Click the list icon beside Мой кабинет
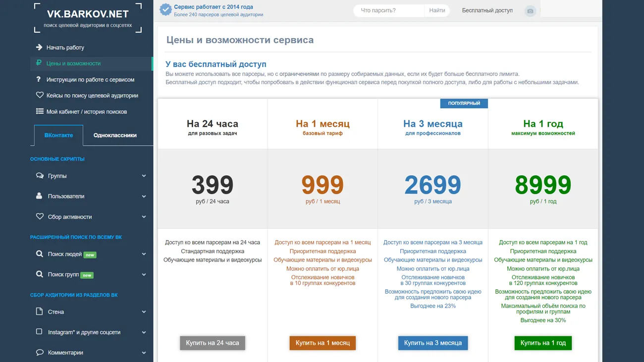This screenshot has height=362, width=644. coord(40,111)
